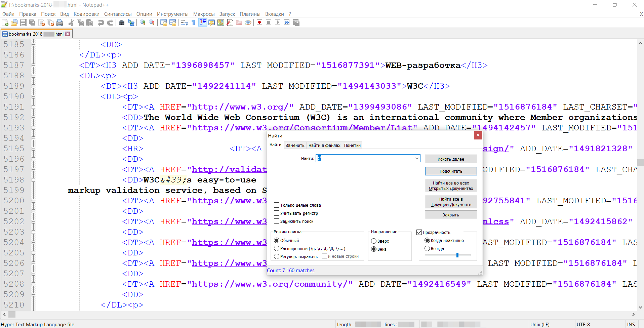Screen dimensions: 644x328
Task: Click the Document map toolbar icon
Action: coord(221,23)
